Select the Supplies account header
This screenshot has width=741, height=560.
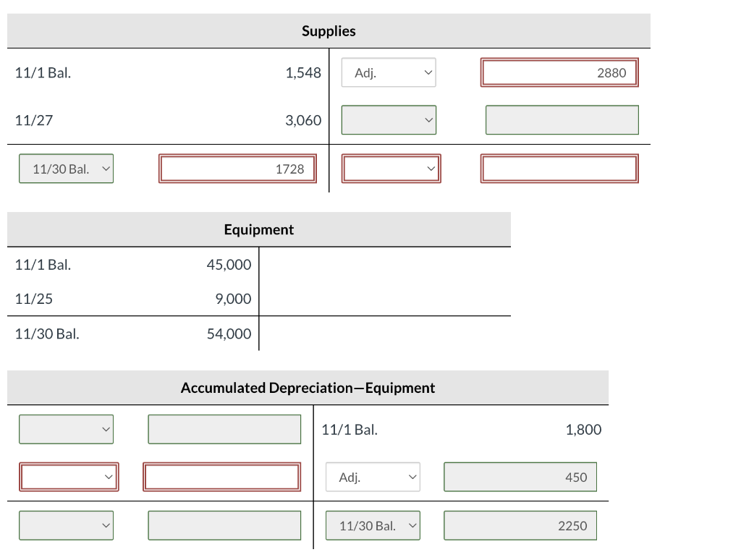click(x=329, y=30)
